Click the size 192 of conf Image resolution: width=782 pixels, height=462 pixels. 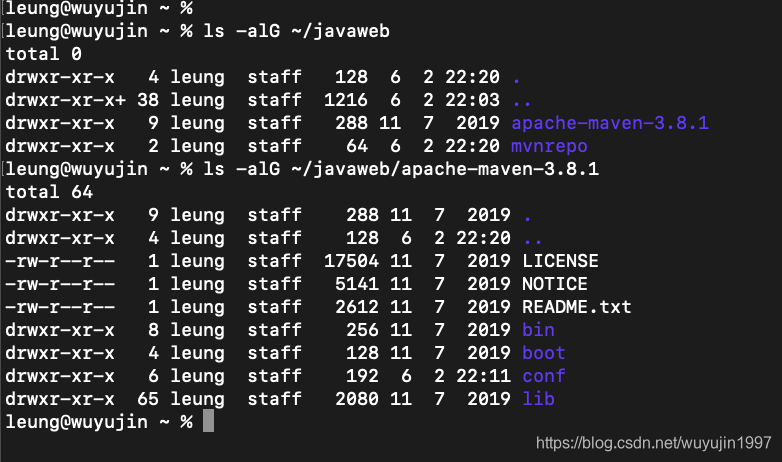[x=362, y=376]
